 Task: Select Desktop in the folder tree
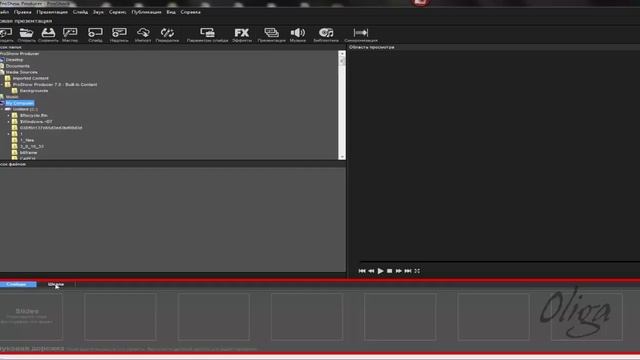coord(14,60)
